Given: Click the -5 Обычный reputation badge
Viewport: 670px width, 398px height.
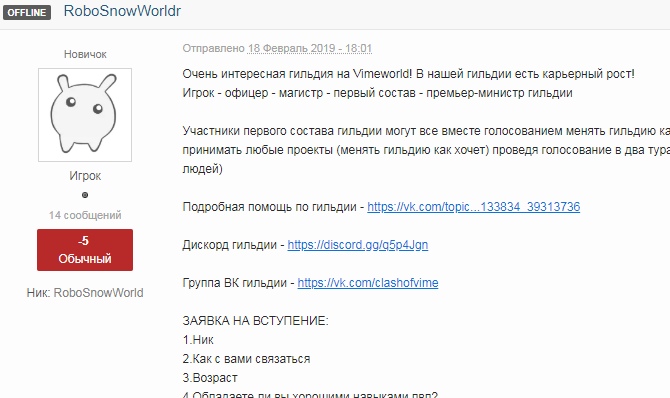Looking at the screenshot, I should point(85,250).
